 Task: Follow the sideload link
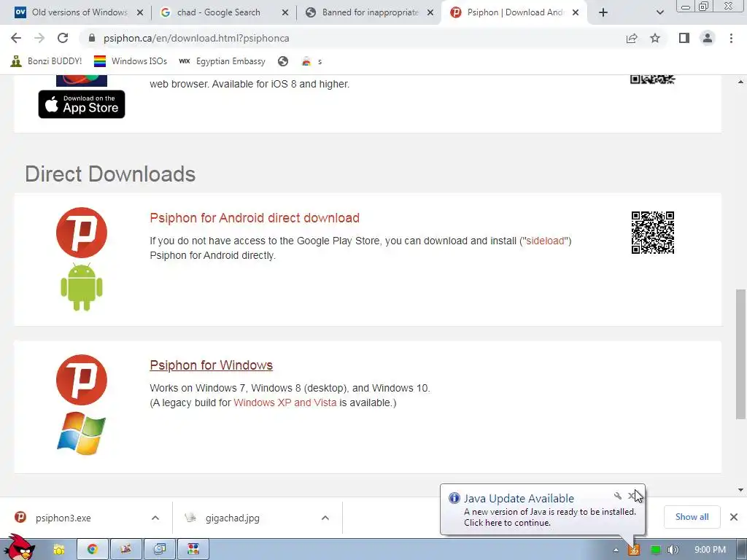tap(545, 241)
